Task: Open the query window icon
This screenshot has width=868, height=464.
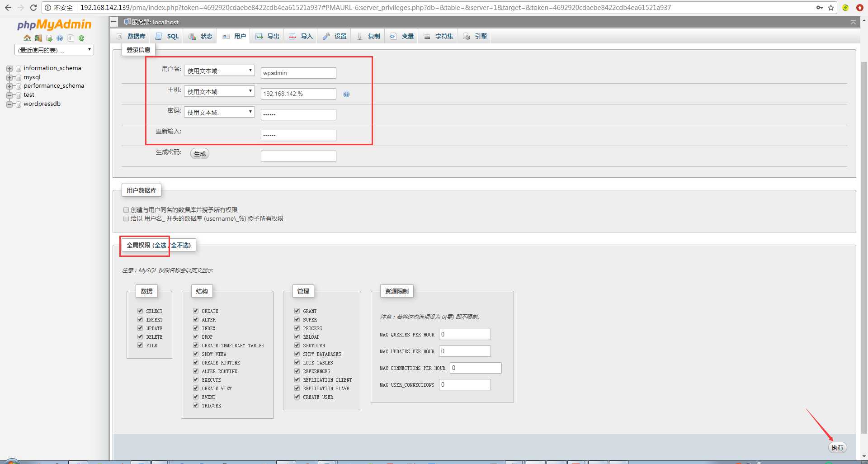Action: [49, 38]
